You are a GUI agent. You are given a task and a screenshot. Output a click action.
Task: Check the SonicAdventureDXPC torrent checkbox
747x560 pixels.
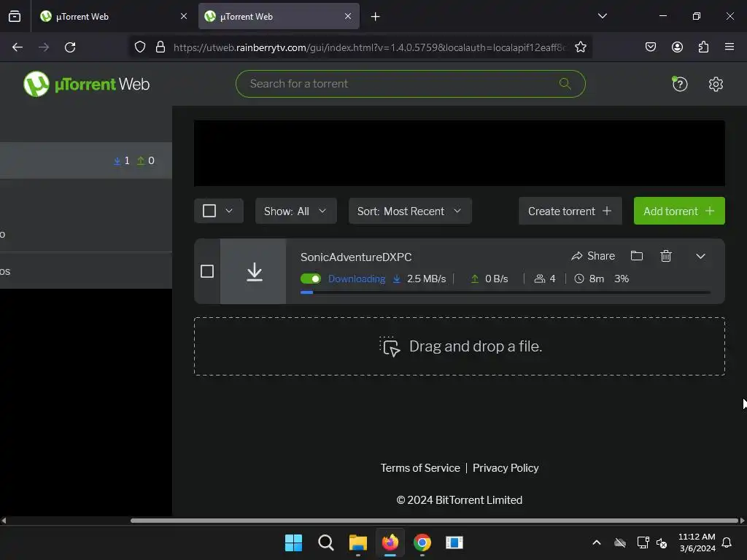coord(206,271)
